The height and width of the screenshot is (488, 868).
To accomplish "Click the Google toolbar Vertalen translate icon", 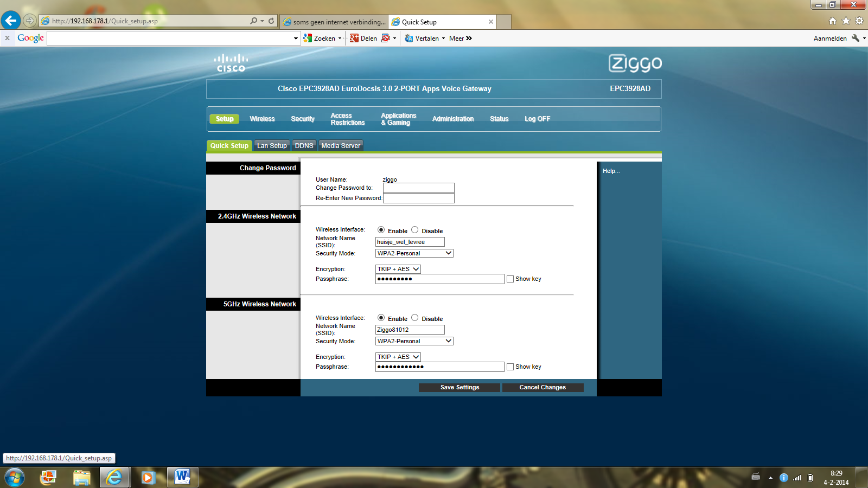I will tap(409, 38).
